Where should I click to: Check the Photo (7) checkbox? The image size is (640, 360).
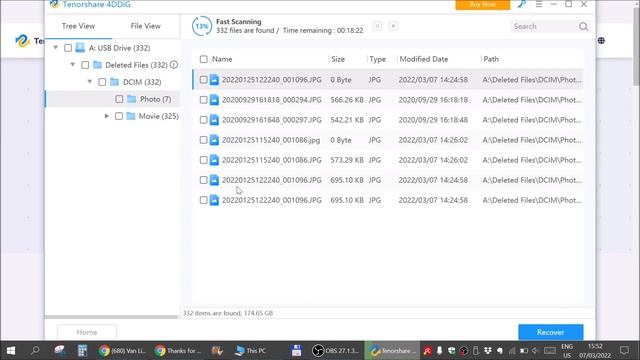coord(119,99)
